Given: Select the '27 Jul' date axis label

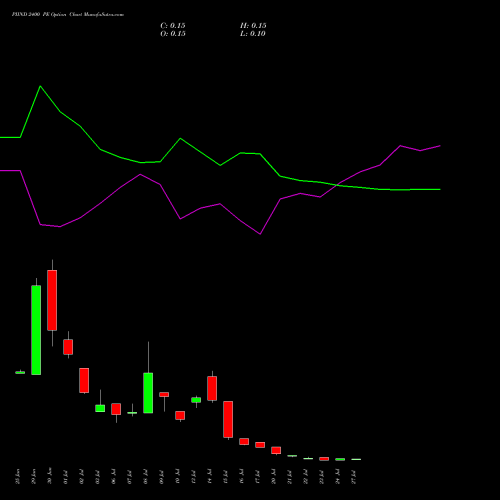Looking at the screenshot, I should coord(354,477).
